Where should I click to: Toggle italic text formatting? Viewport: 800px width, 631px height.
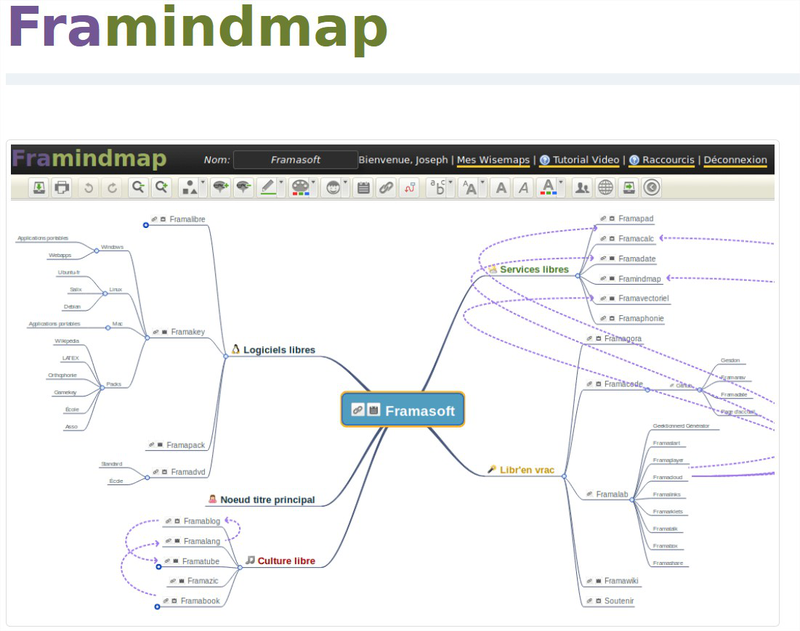click(x=522, y=187)
